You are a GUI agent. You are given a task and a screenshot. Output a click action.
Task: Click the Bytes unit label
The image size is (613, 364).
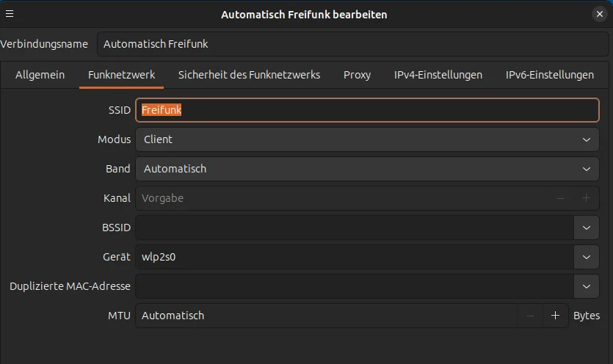tap(587, 316)
